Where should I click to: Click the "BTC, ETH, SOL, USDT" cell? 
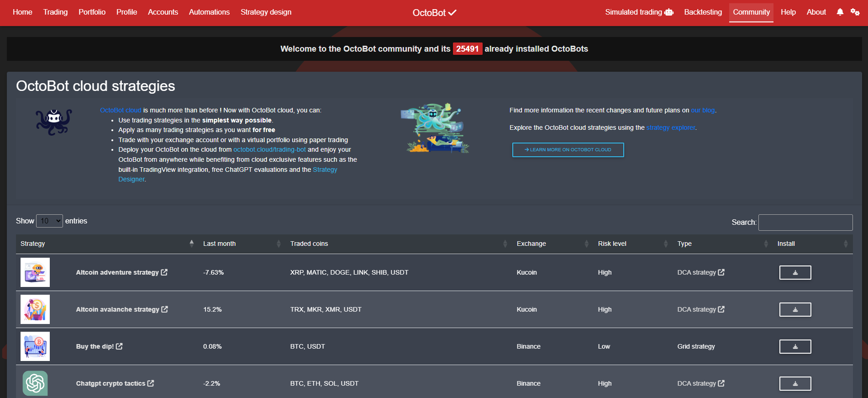(x=324, y=383)
